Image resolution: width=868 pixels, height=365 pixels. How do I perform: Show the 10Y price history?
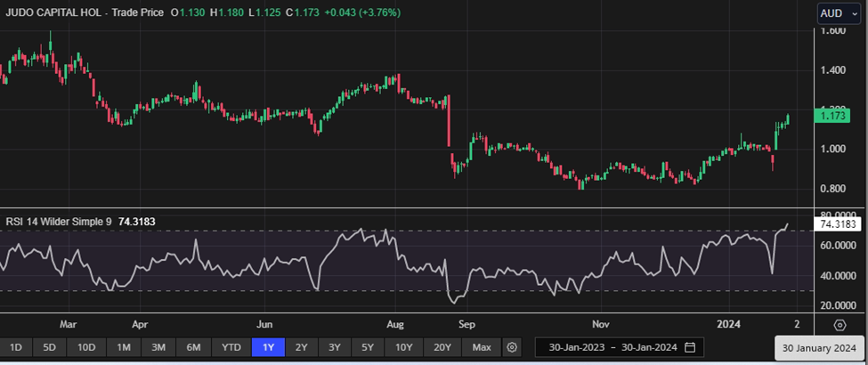coord(403,347)
